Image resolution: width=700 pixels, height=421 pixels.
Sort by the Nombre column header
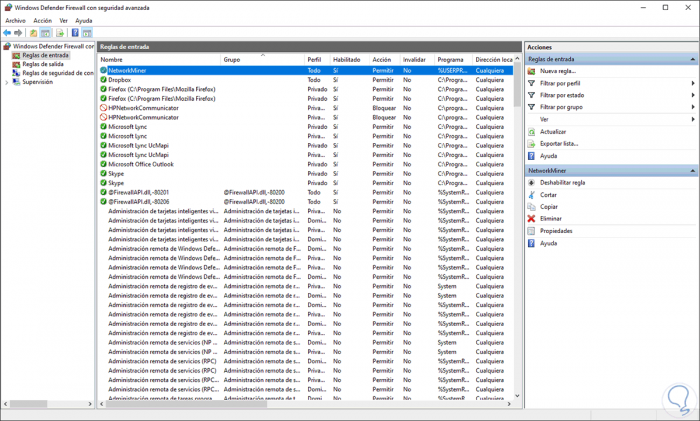(x=158, y=59)
